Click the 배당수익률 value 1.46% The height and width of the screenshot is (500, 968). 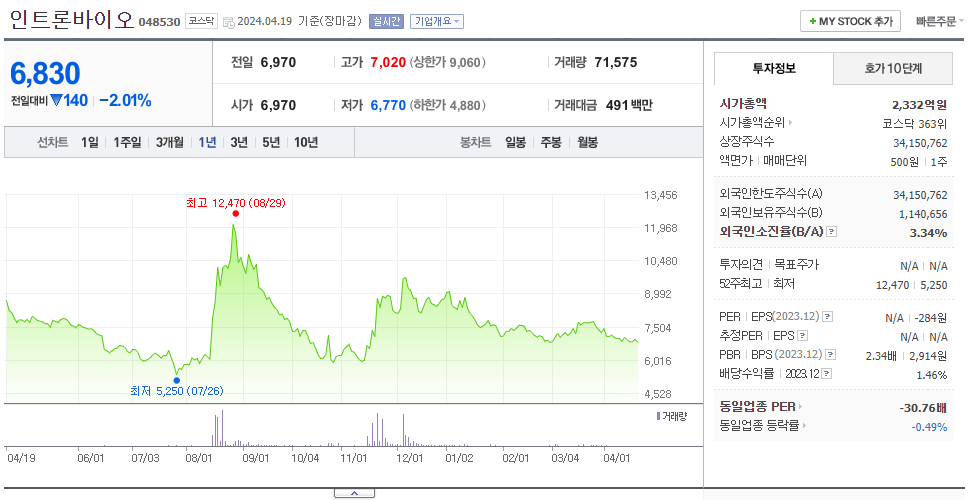tap(932, 375)
